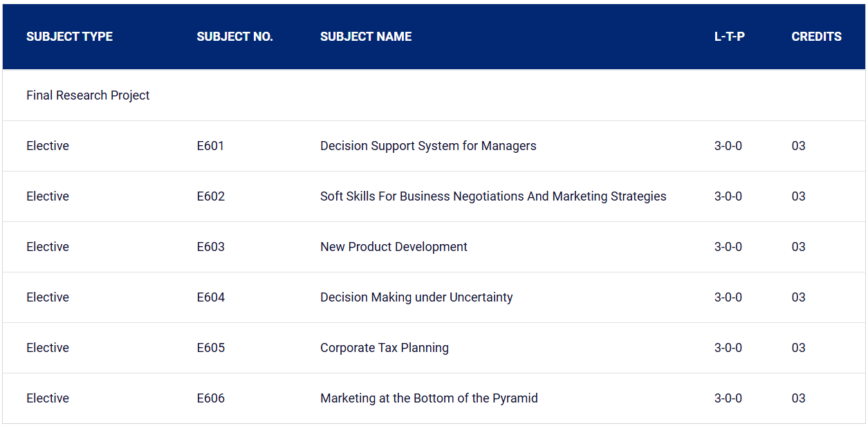Click the SUBJECT NAME column header
The width and height of the screenshot is (868, 426).
tap(366, 37)
